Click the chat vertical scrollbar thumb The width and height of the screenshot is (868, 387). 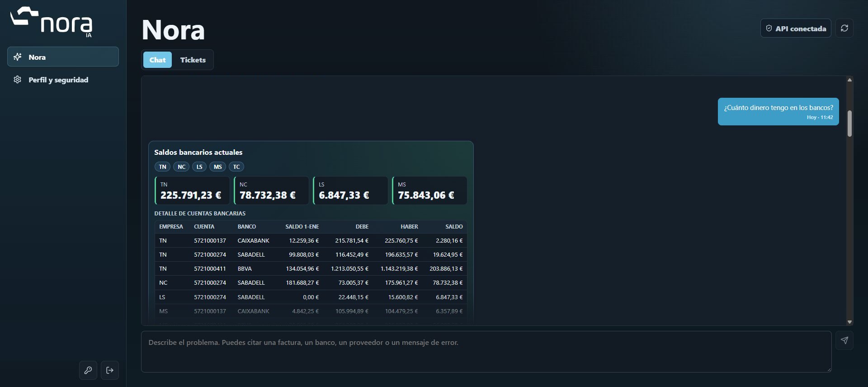tap(849, 123)
